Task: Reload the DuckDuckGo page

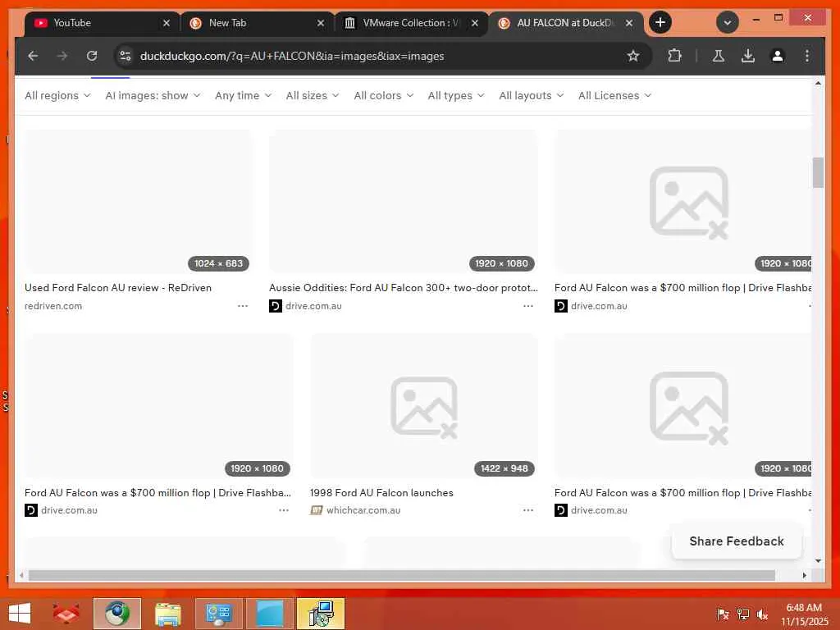Action: point(92,56)
